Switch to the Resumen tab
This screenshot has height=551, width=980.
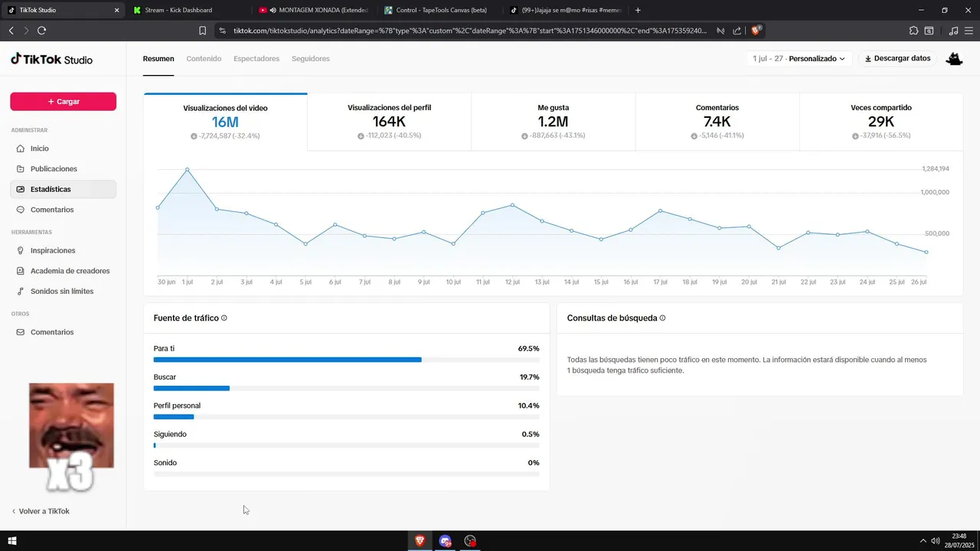pos(158,59)
